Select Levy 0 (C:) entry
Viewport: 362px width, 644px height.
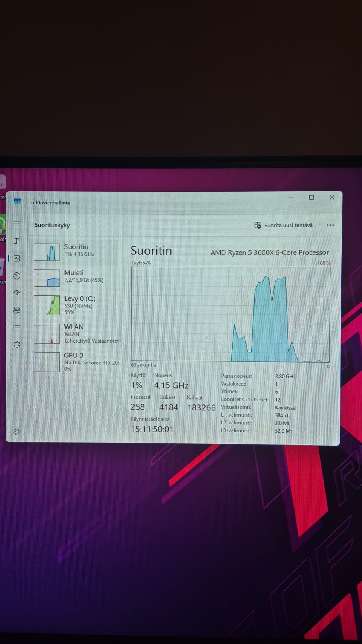(x=75, y=305)
